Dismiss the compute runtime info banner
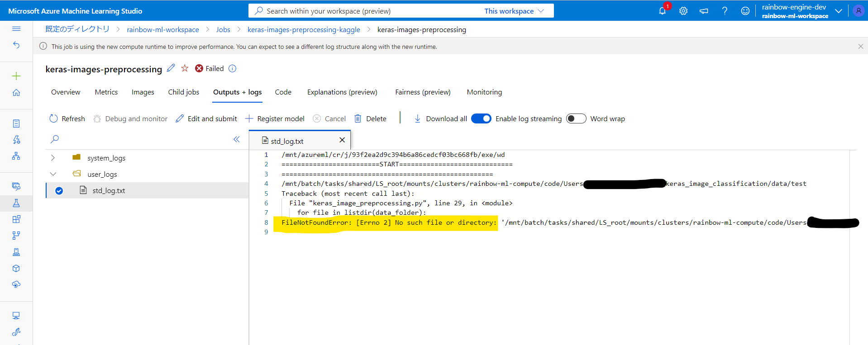Image resolution: width=868 pixels, height=345 pixels. coord(860,46)
